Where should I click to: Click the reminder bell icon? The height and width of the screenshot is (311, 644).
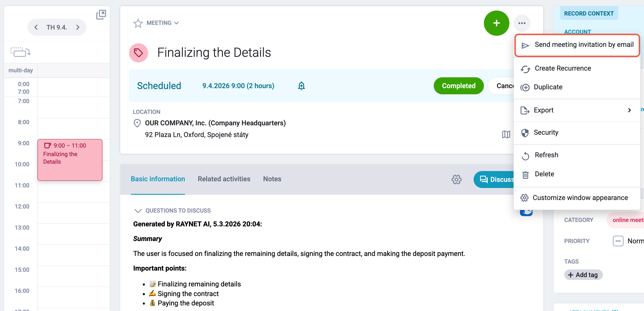(x=301, y=86)
